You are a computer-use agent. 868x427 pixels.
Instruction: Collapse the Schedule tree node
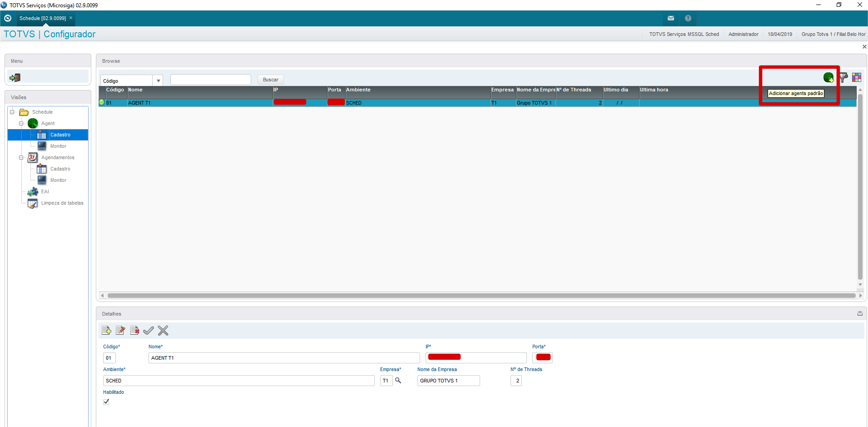click(x=13, y=112)
